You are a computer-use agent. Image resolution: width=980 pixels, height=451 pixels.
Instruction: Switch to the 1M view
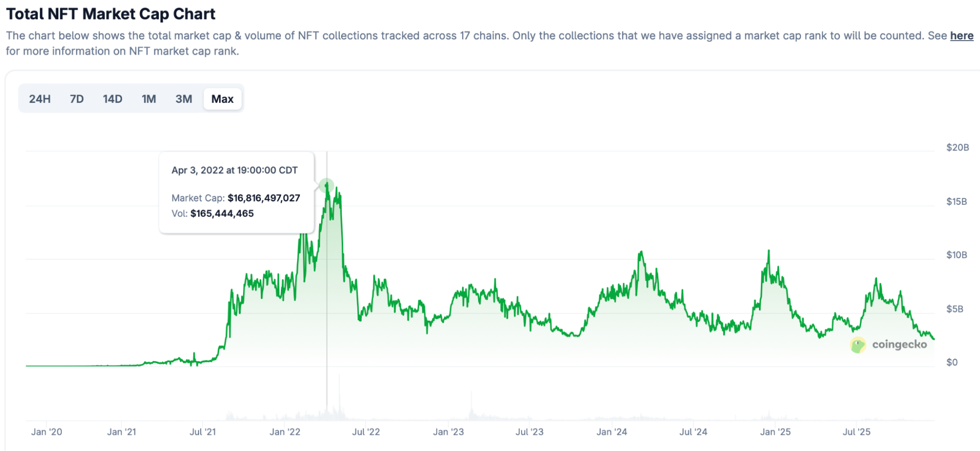click(x=149, y=99)
